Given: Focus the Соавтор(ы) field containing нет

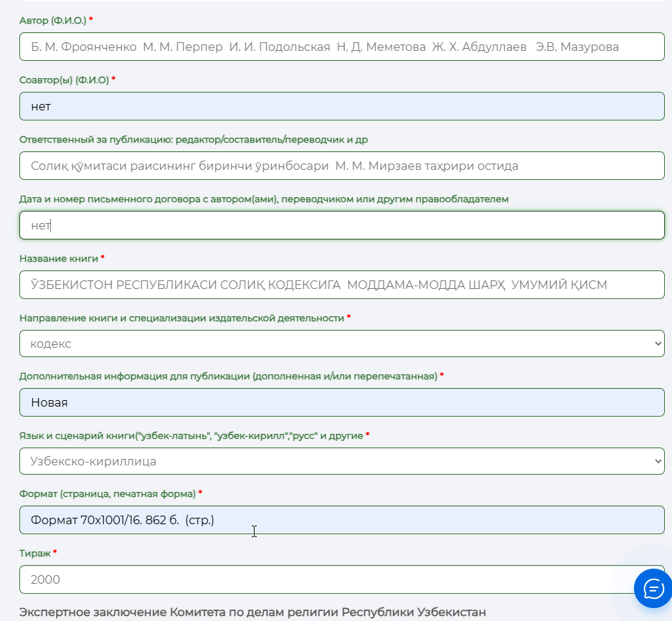Looking at the screenshot, I should 341,106.
